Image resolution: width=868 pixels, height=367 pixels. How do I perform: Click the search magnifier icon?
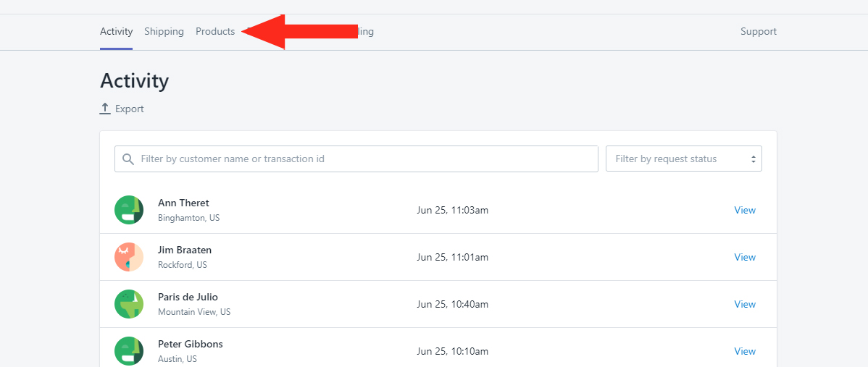pos(128,159)
